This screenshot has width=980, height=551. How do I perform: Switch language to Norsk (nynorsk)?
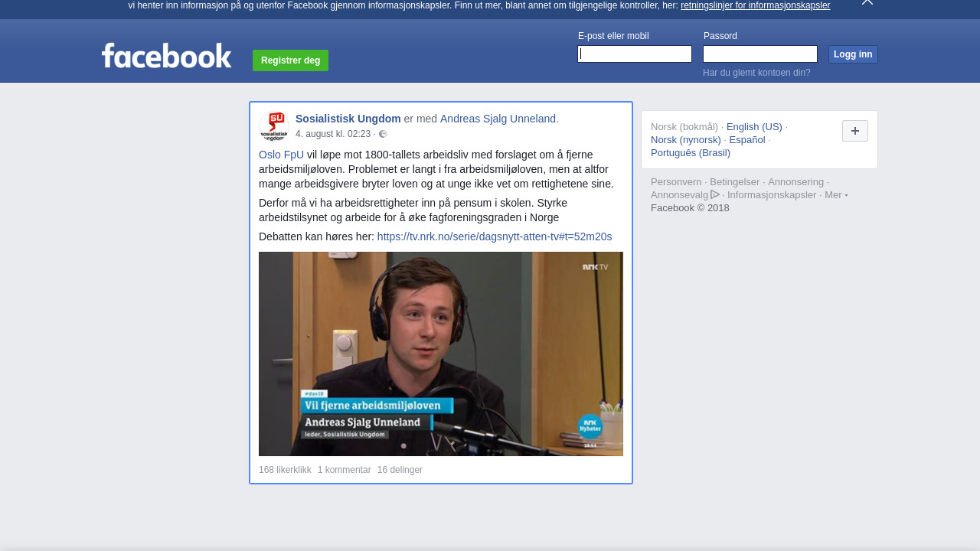click(x=686, y=140)
